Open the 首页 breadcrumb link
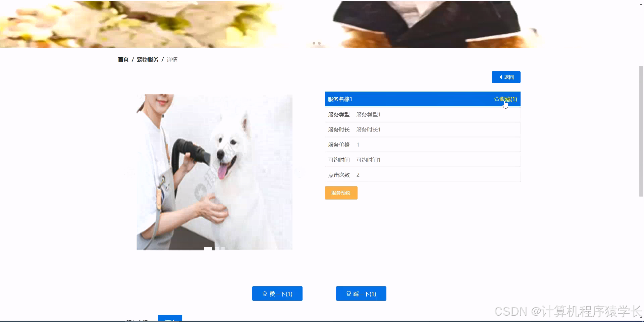This screenshot has height=322, width=644. point(123,59)
